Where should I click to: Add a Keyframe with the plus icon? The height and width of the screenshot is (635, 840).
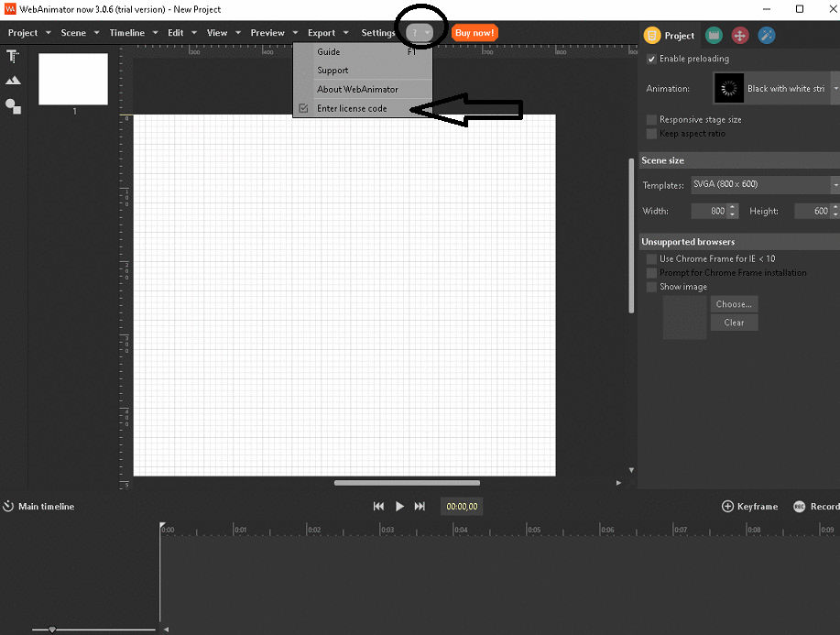[x=728, y=506]
